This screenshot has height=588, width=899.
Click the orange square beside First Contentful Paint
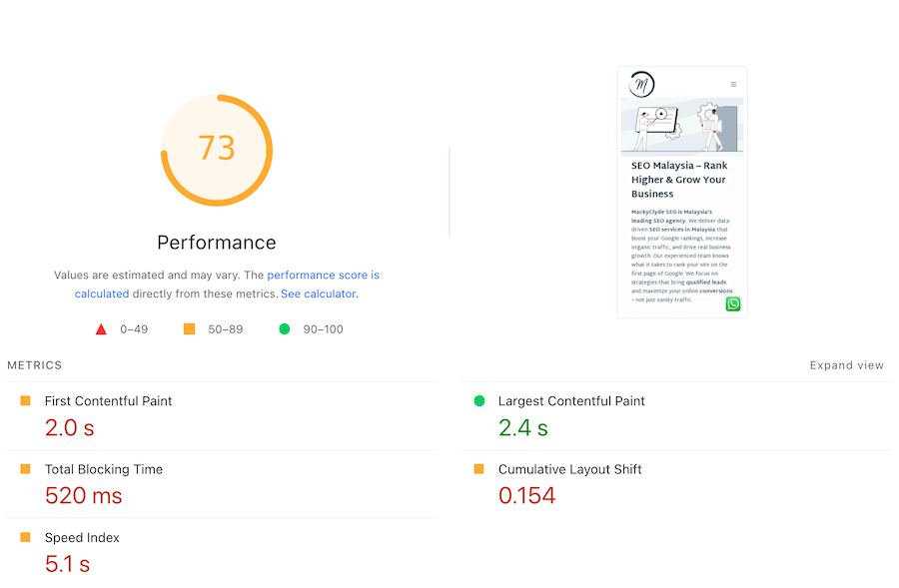(x=26, y=400)
